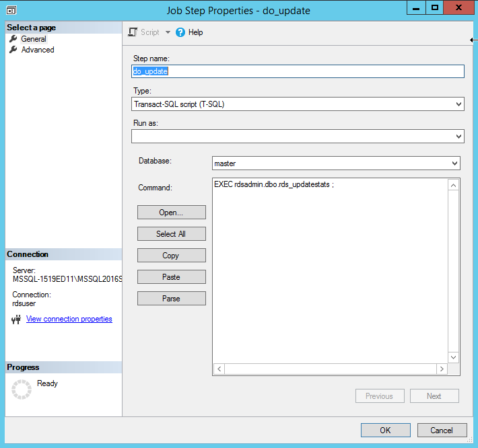Click command box scroll right arrow
Image resolution: width=478 pixels, height=448 pixels.
(x=442, y=369)
